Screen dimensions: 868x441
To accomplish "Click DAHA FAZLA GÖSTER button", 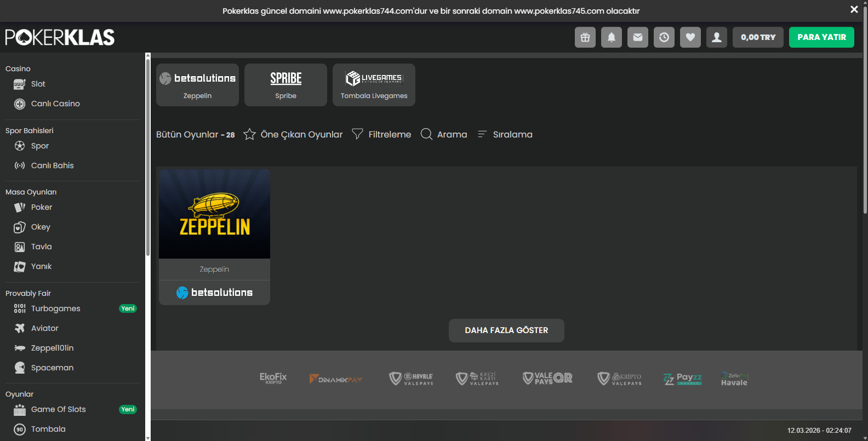I will (x=506, y=330).
